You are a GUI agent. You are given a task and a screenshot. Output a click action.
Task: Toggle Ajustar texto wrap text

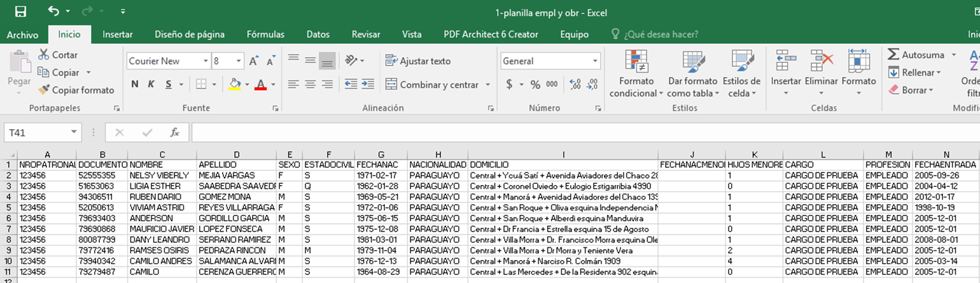point(418,61)
